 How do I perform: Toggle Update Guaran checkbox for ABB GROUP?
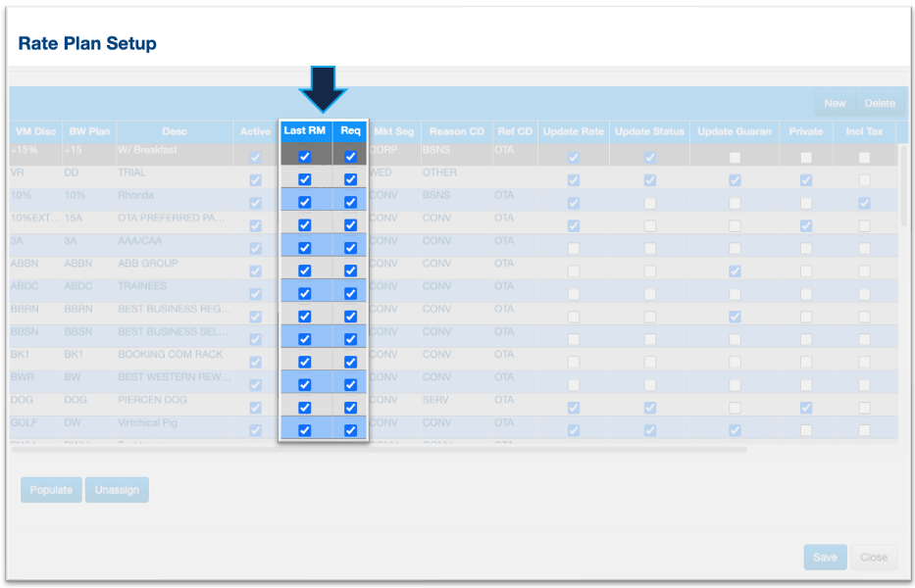pos(735,270)
